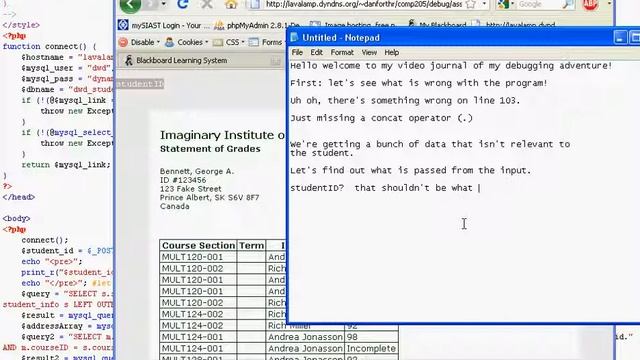The image size is (640, 360).
Task: Click 'Statement of Grades' heading
Action: coord(210,149)
